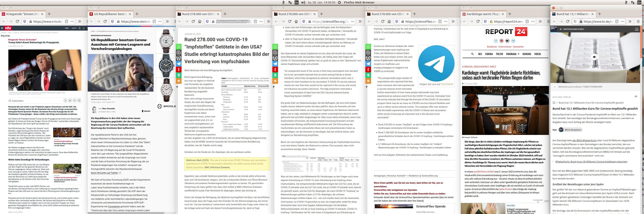Go home in the headline sciencefiles window
This screenshot has width=644, height=214.
pos(200,21)
